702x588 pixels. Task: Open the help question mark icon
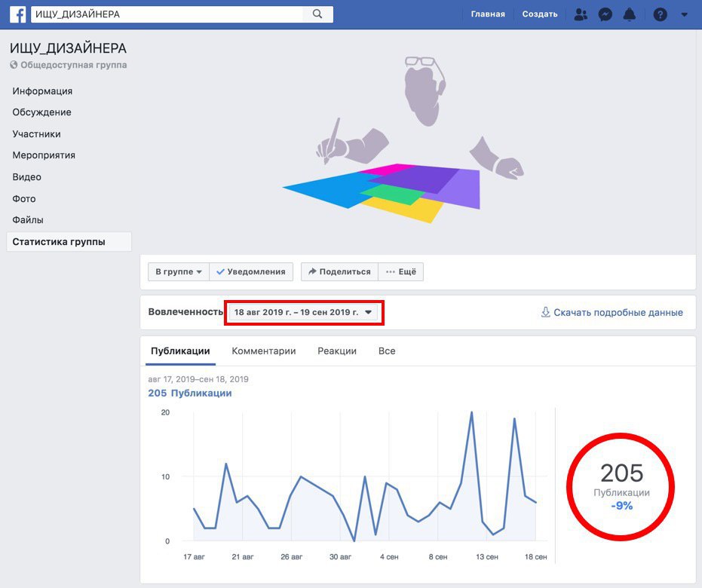pos(660,14)
